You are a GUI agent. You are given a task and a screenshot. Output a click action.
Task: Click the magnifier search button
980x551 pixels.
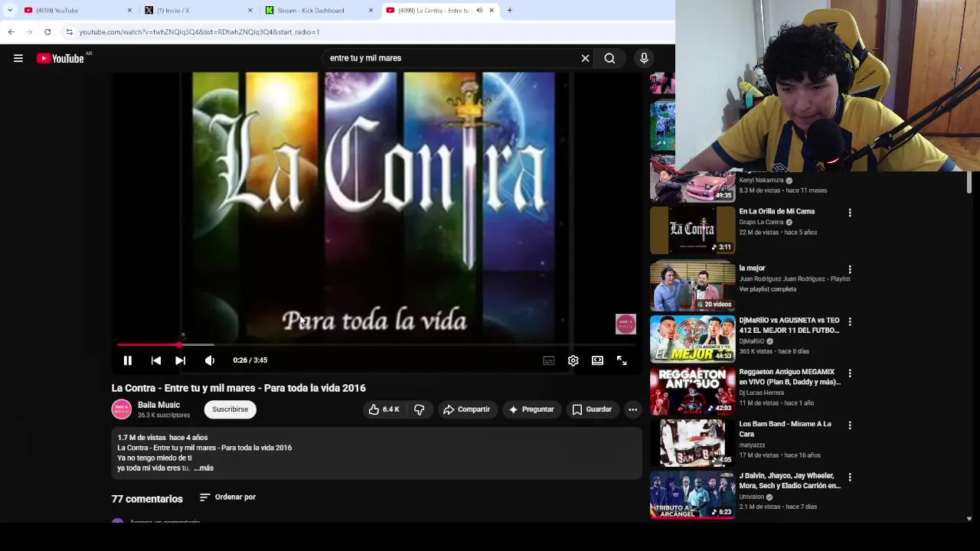point(609,58)
